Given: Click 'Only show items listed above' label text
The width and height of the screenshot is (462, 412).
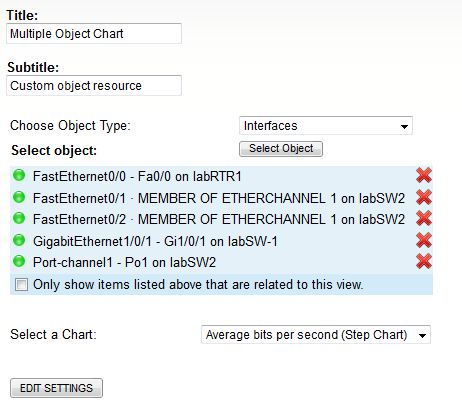Looking at the screenshot, I should point(198,285).
